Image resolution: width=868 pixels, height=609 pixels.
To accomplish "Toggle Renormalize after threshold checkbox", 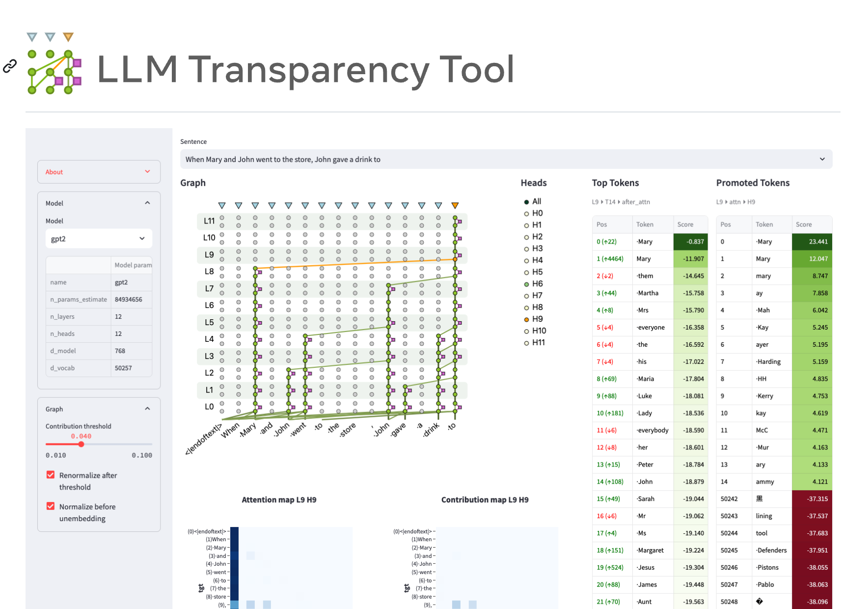I will [x=51, y=475].
